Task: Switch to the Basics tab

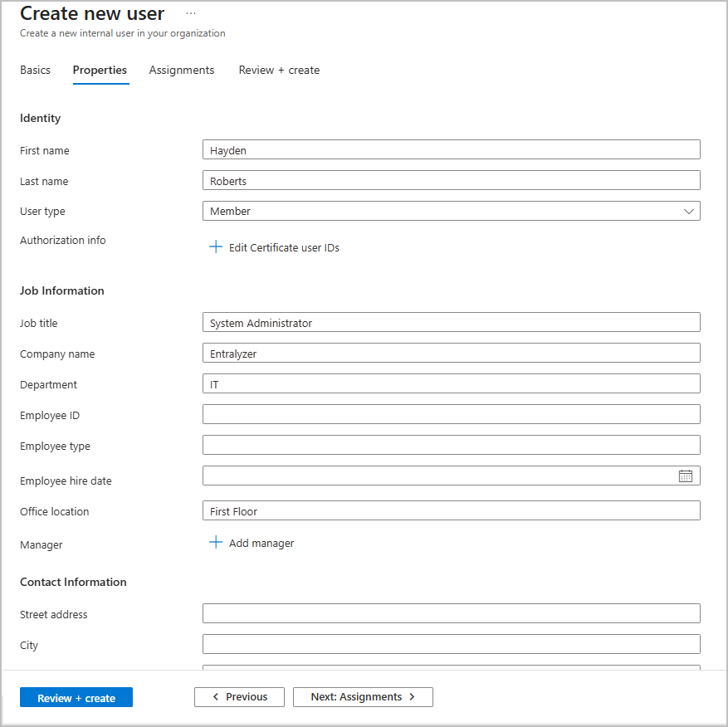Action: pyautogui.click(x=35, y=71)
